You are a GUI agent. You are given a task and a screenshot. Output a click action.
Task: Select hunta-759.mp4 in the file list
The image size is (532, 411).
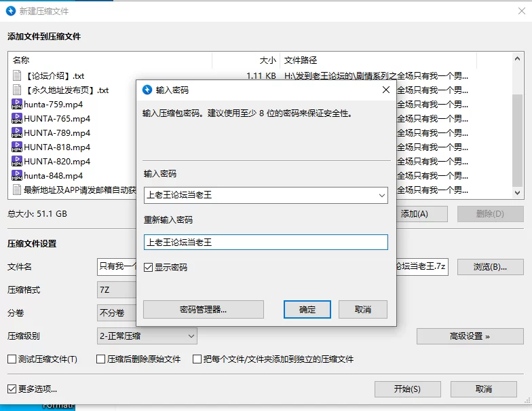click(x=53, y=105)
